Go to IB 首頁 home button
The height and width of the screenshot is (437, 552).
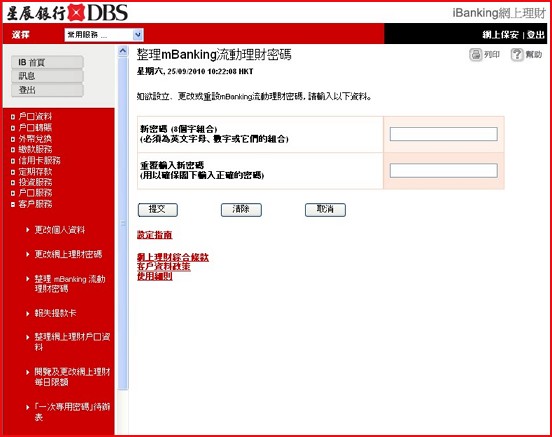(x=47, y=62)
